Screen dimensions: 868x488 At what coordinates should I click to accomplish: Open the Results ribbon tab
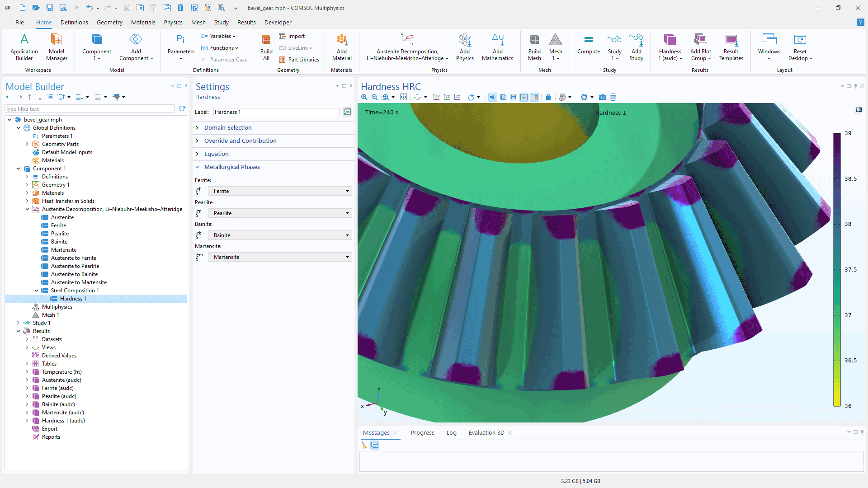coord(246,22)
